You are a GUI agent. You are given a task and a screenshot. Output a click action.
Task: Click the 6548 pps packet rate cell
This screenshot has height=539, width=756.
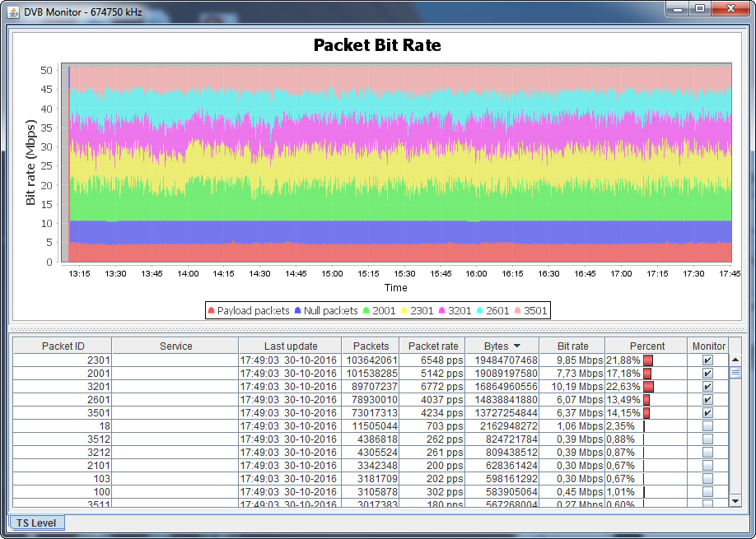pos(432,360)
